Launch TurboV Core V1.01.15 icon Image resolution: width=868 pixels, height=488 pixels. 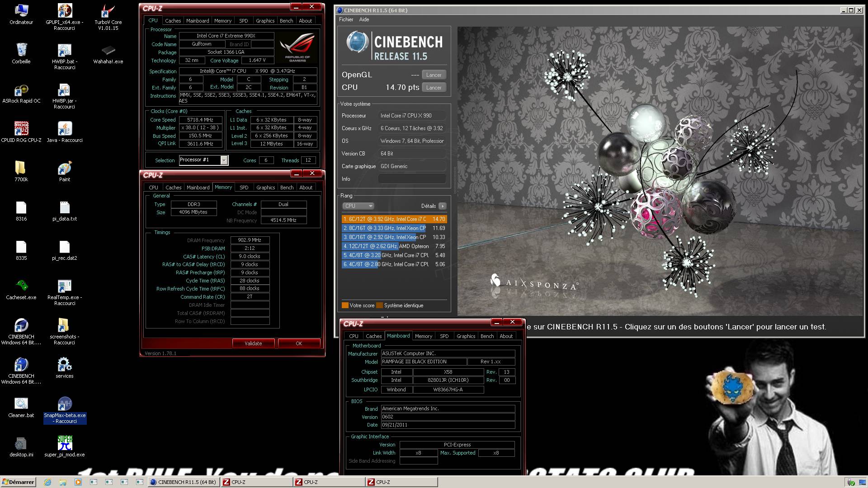tap(108, 17)
